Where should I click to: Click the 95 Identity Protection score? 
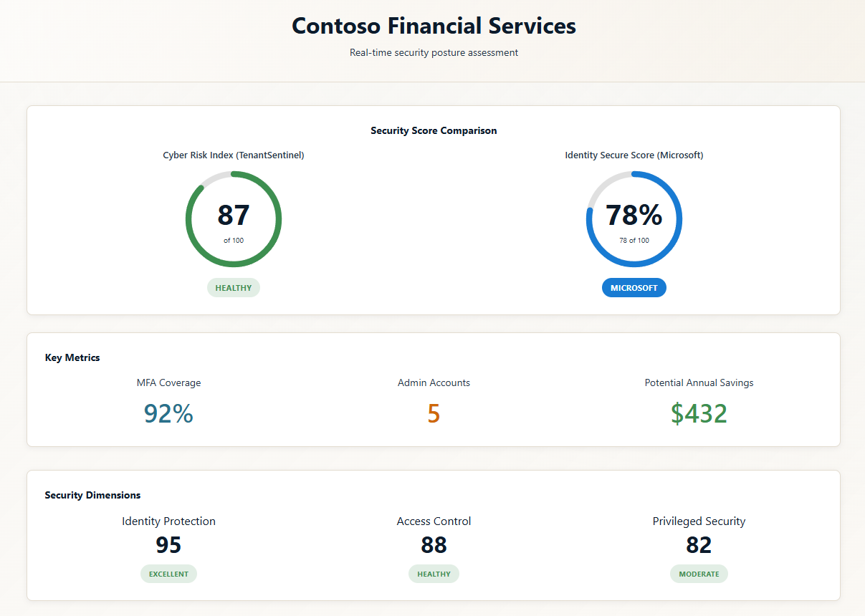tap(168, 545)
